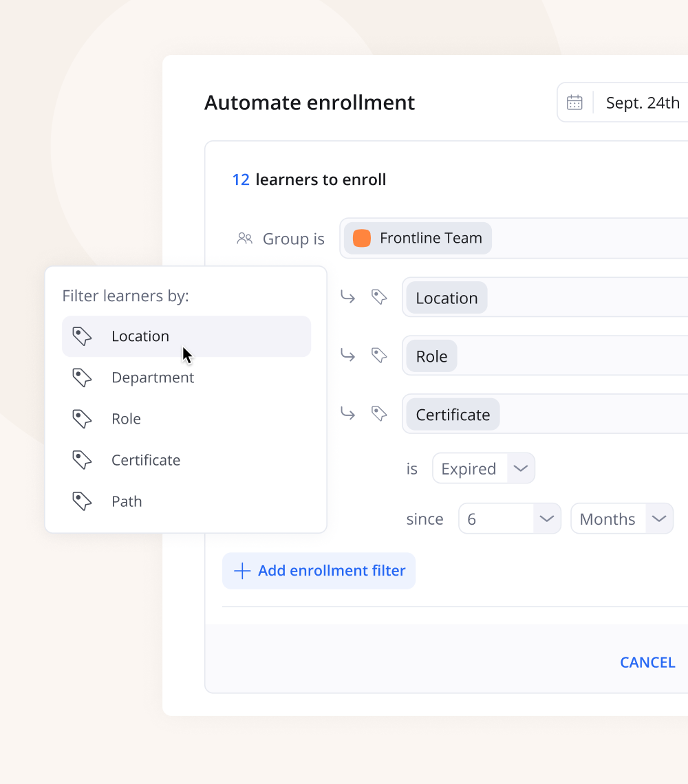Select the tag icon next to Location filter row
This screenshot has width=688, height=784.
[380, 297]
